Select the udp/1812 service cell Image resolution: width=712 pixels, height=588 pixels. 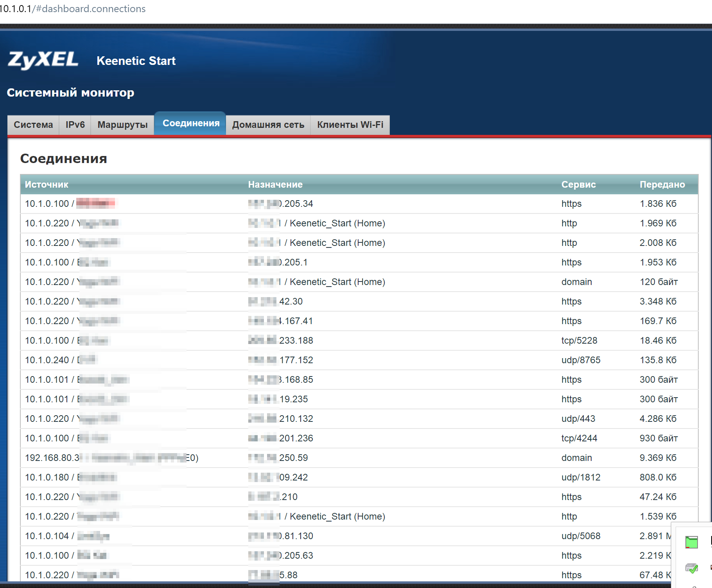(581, 477)
